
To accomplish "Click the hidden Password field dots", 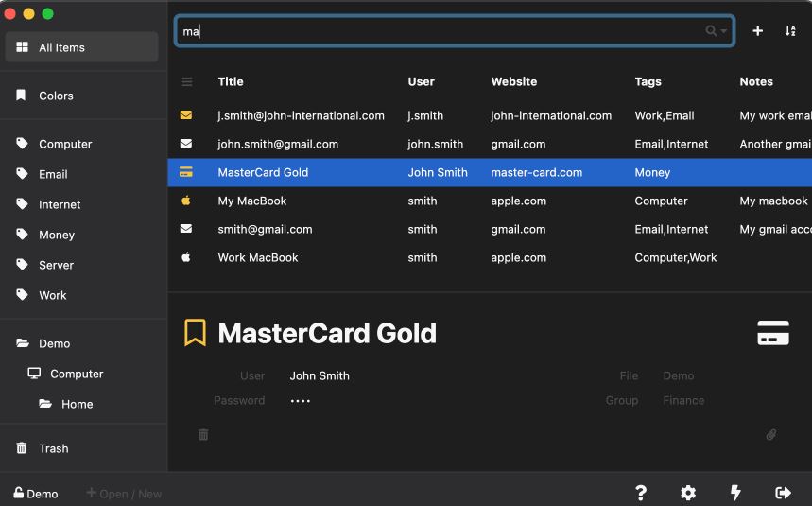I will (x=301, y=401).
